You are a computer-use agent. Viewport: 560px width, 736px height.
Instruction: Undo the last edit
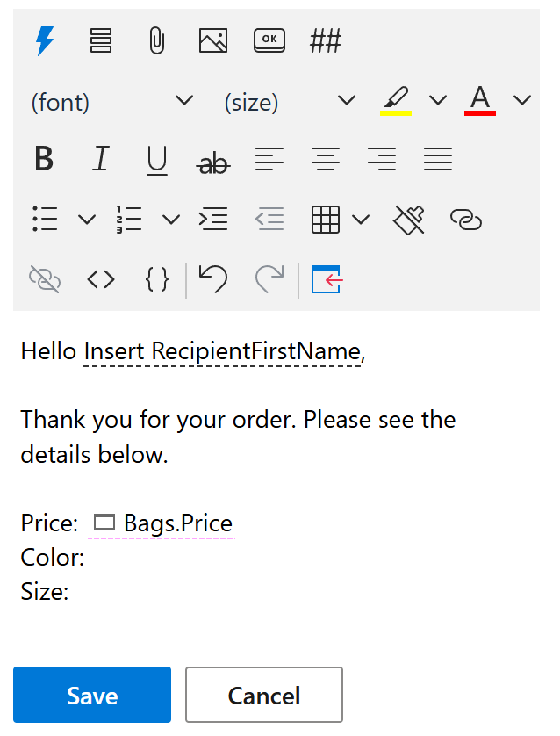pyautogui.click(x=212, y=279)
